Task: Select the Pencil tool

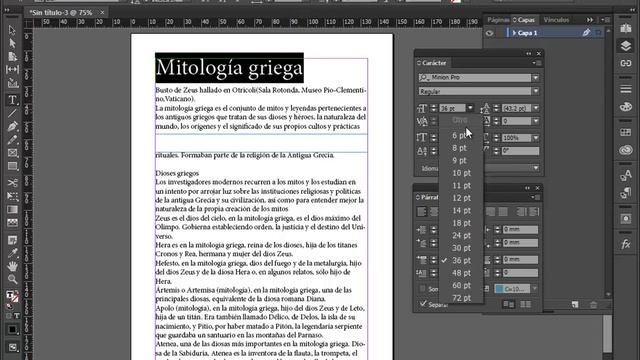Action: click(x=12, y=140)
